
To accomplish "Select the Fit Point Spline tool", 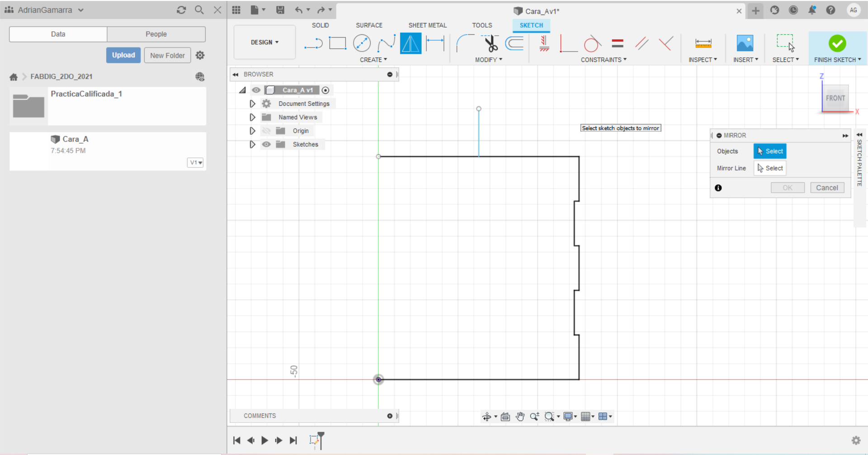I will (x=387, y=43).
